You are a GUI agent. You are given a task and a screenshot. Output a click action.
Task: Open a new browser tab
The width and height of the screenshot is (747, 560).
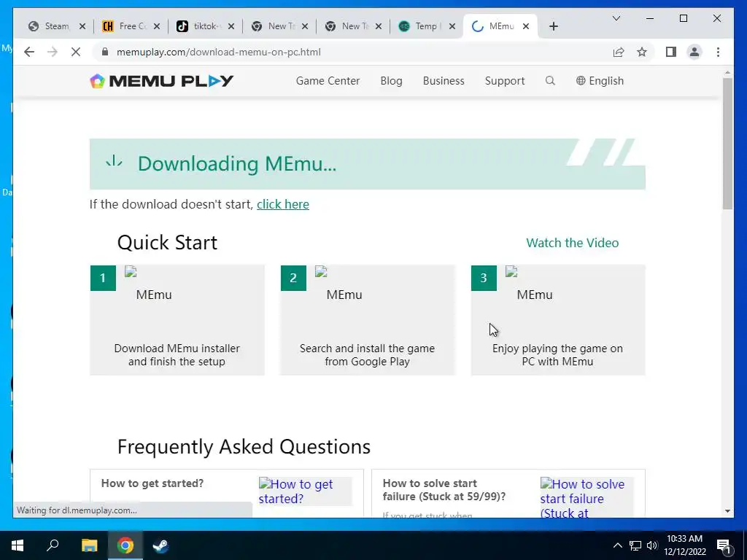tap(553, 26)
